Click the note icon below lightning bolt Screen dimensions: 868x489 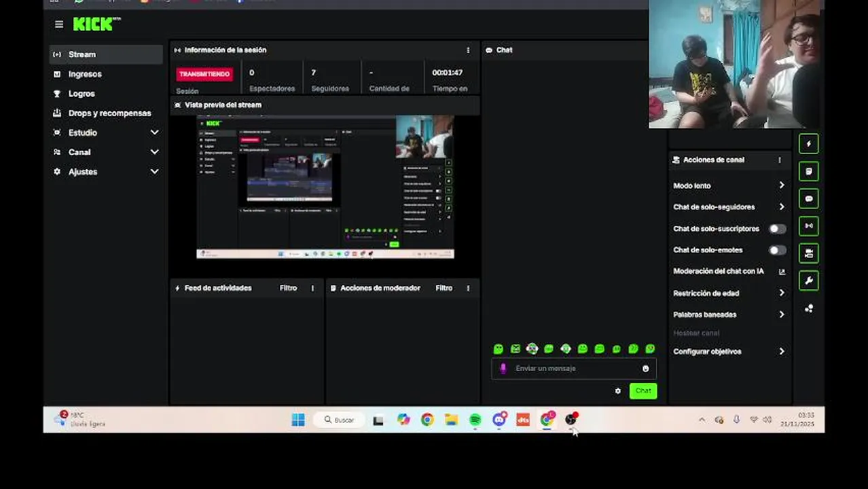(x=808, y=171)
